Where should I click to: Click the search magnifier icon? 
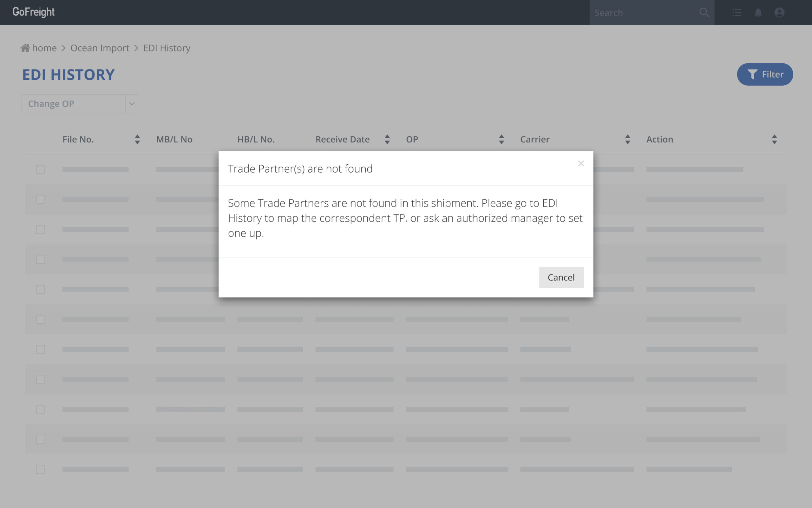click(x=704, y=13)
